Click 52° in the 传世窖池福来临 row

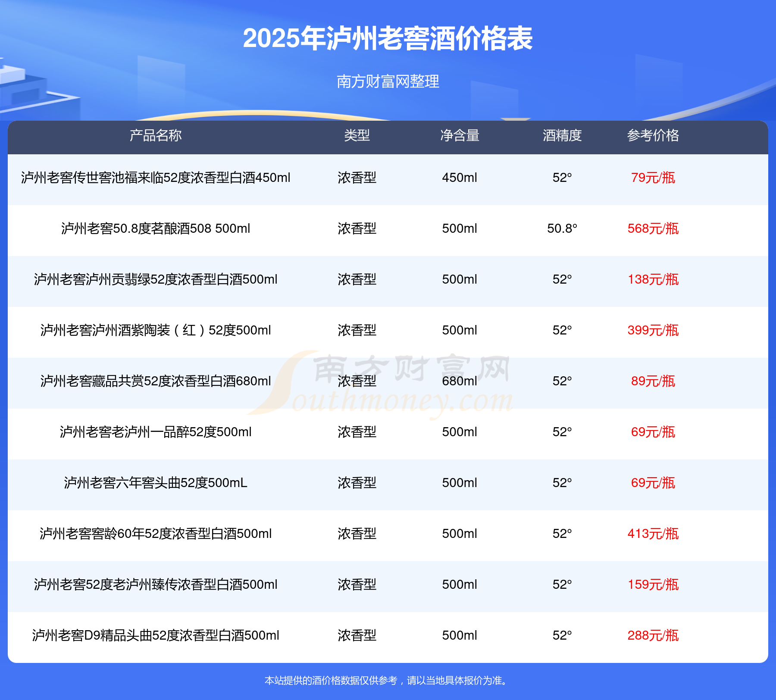coord(562,178)
